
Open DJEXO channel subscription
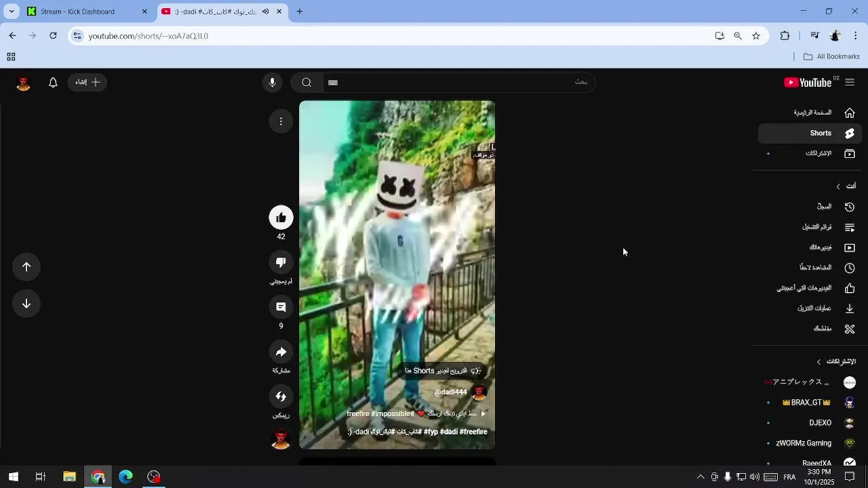(x=810, y=423)
